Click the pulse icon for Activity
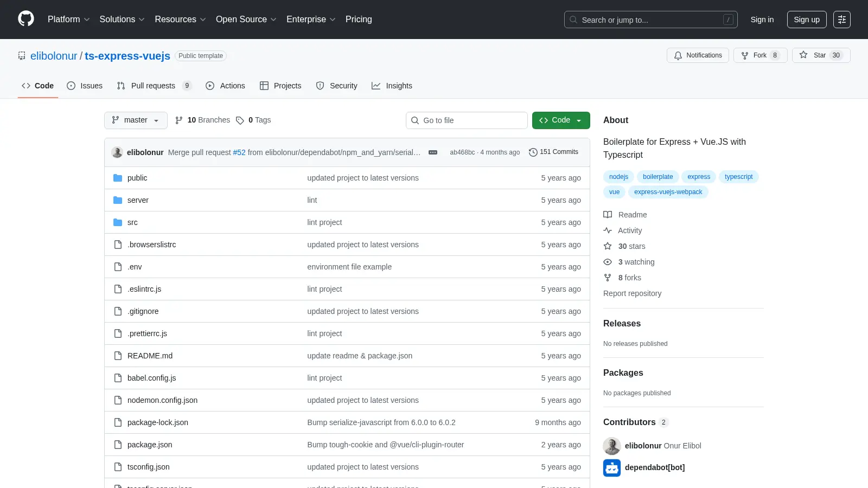868x488 pixels. (608, 230)
